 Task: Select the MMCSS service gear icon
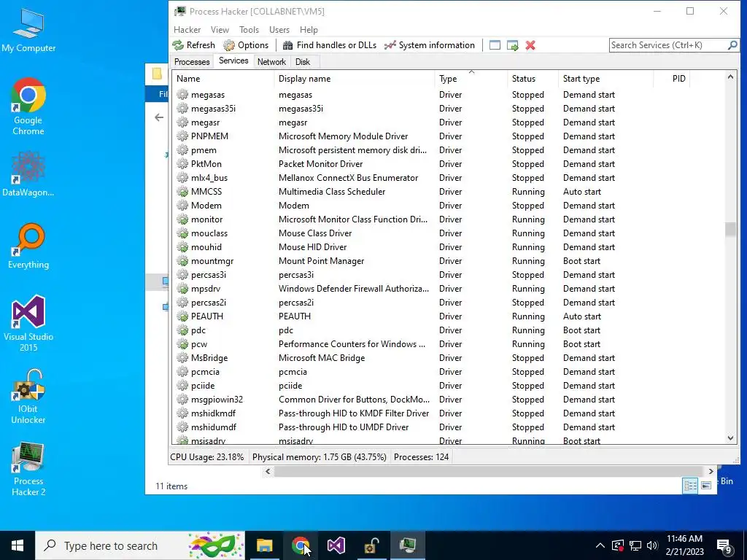tap(182, 192)
